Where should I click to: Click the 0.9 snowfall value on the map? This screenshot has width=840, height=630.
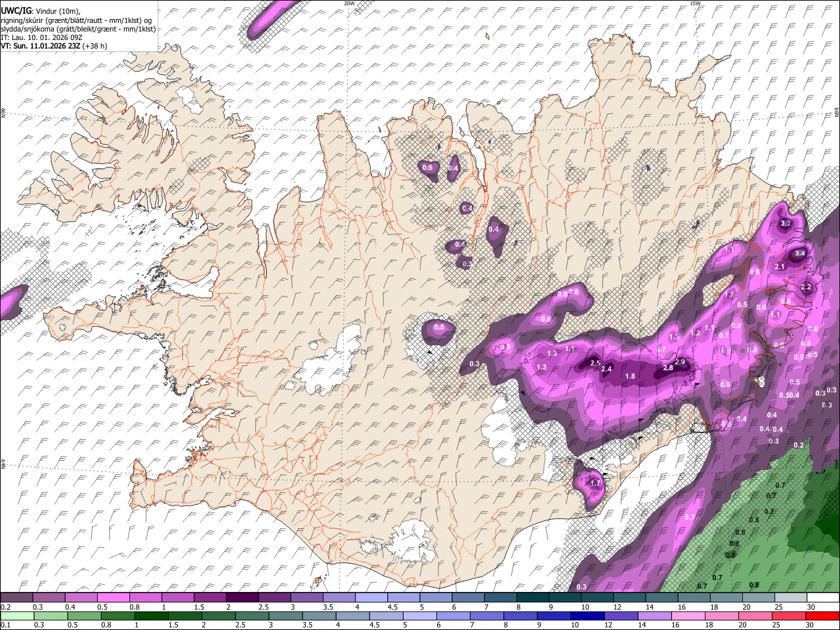(505, 347)
